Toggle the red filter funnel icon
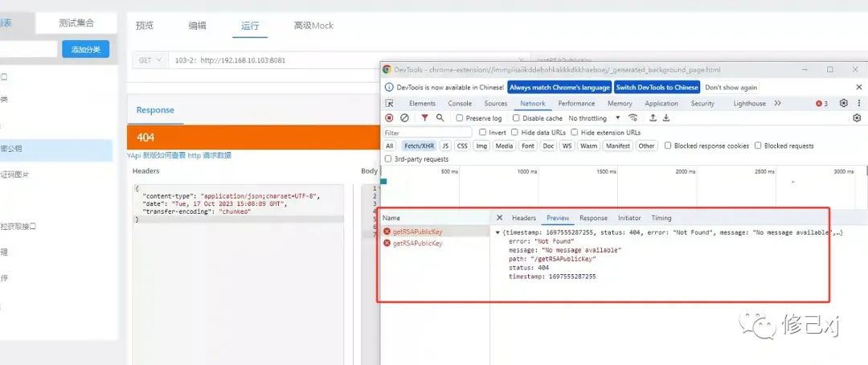 click(x=424, y=118)
